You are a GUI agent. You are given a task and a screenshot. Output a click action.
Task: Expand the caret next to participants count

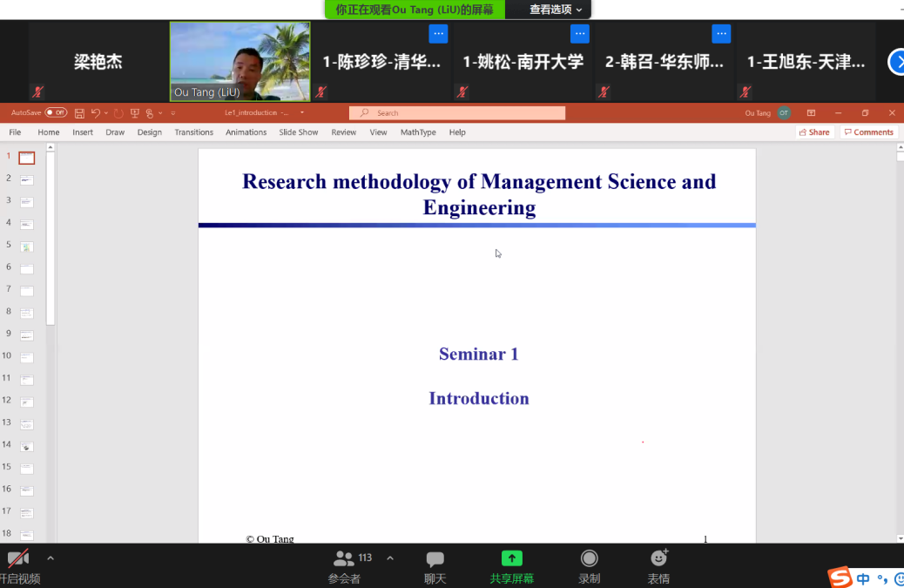389,558
